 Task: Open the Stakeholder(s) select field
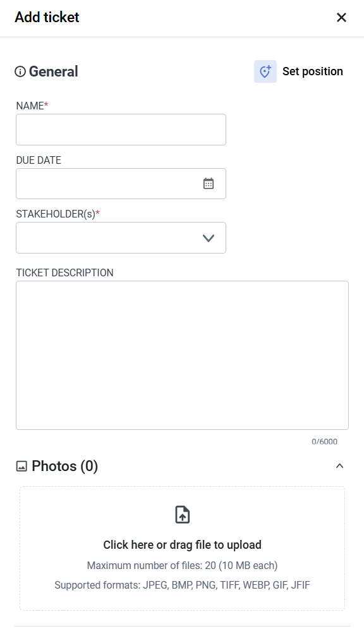click(x=121, y=238)
